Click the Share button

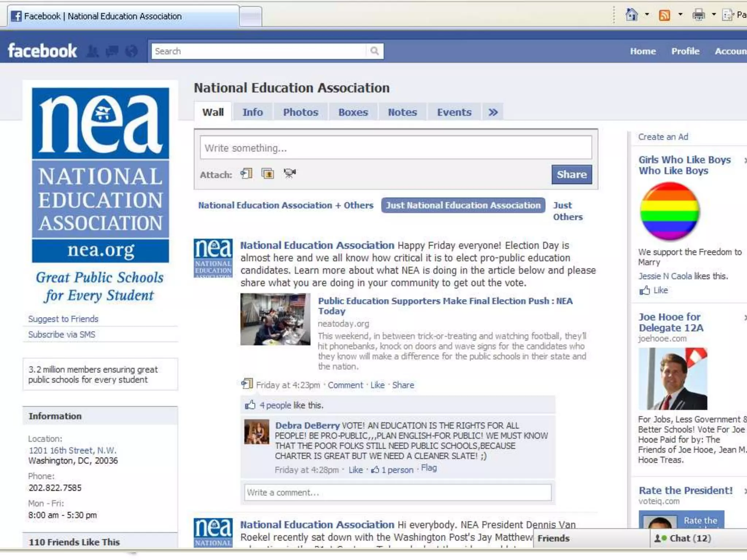(x=572, y=174)
